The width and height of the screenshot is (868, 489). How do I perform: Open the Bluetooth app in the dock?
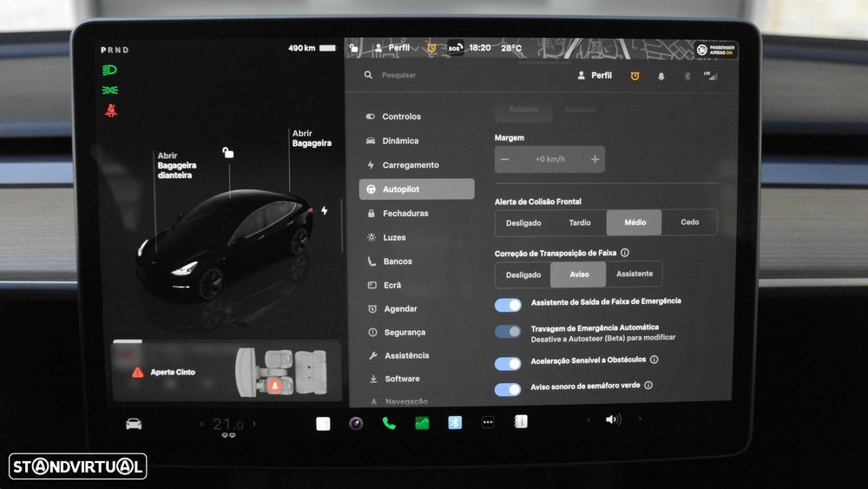pyautogui.click(x=455, y=422)
